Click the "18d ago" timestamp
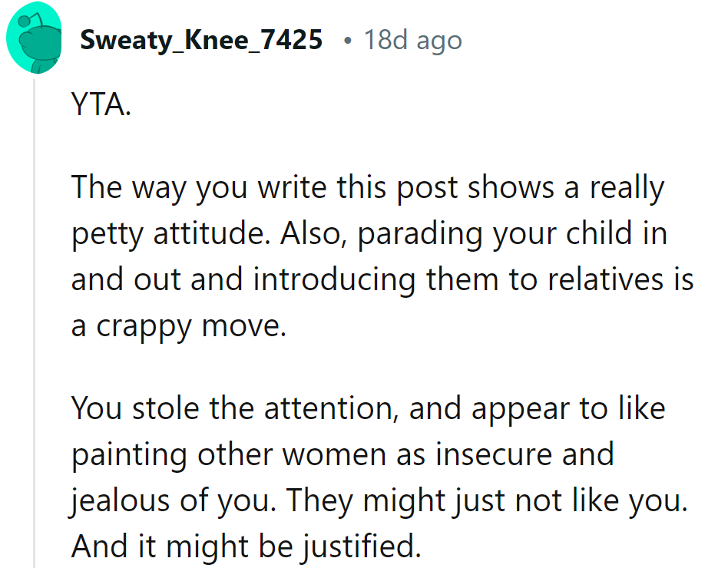728x568 pixels. click(412, 41)
